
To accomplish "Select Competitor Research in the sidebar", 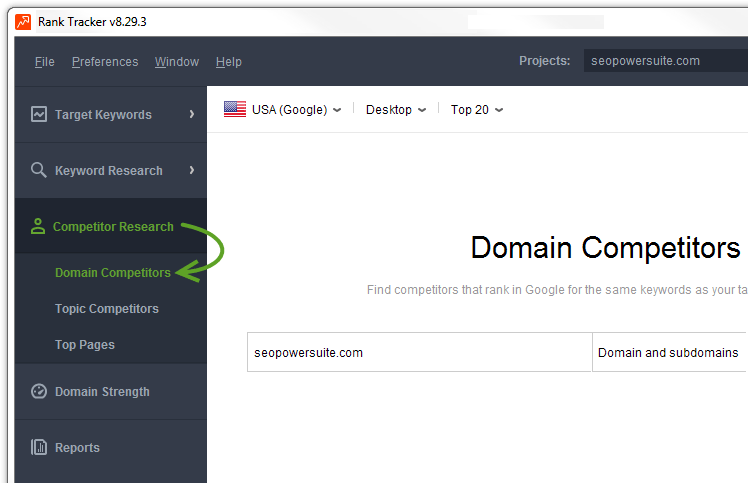I will (111, 226).
